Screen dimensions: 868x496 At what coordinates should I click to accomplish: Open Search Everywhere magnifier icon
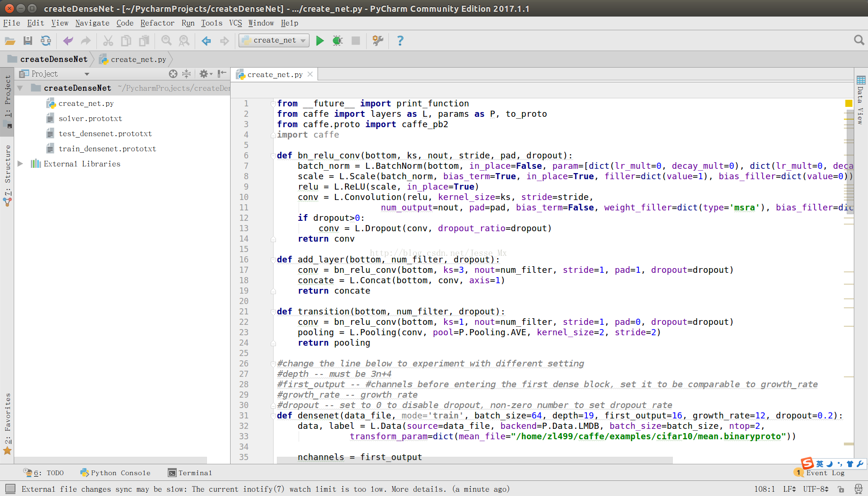(859, 41)
